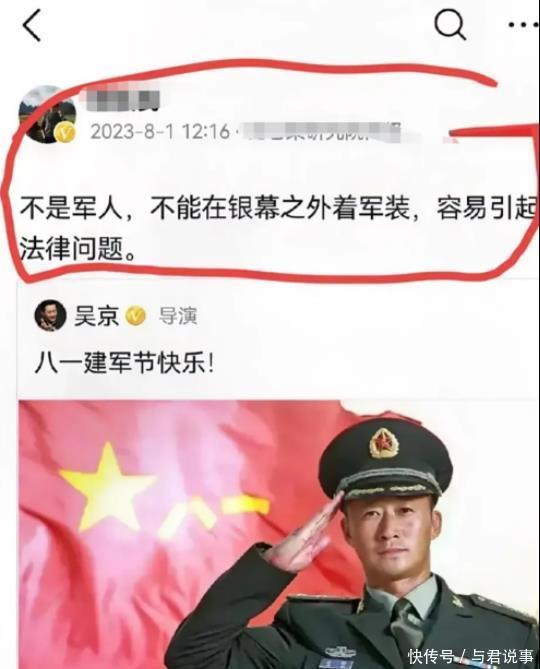Screen dimensions: 540x669
Task: Click the yellow 八一 characters on the flag
Action: (x=215, y=513)
